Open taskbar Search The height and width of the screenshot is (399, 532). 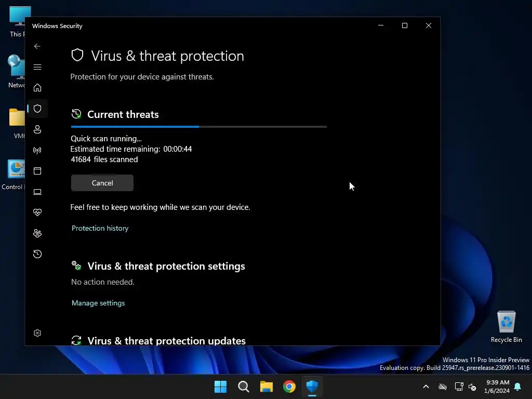pyautogui.click(x=244, y=387)
